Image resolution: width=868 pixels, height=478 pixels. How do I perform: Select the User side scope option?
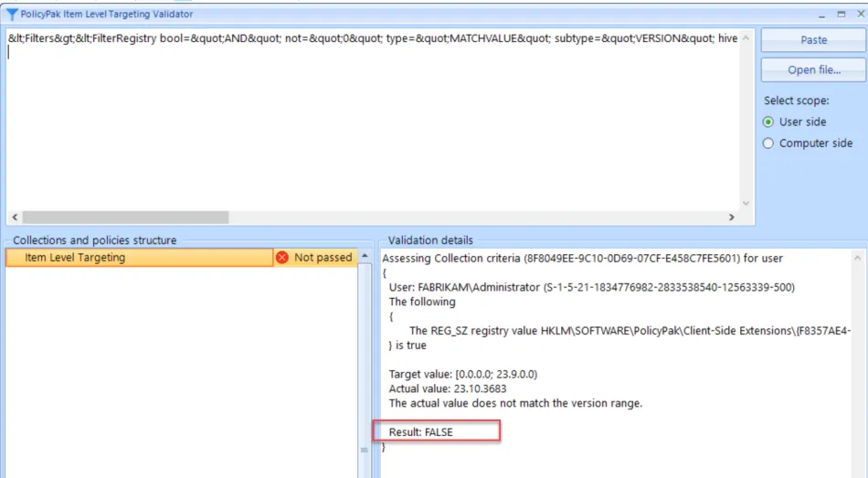pyautogui.click(x=768, y=122)
